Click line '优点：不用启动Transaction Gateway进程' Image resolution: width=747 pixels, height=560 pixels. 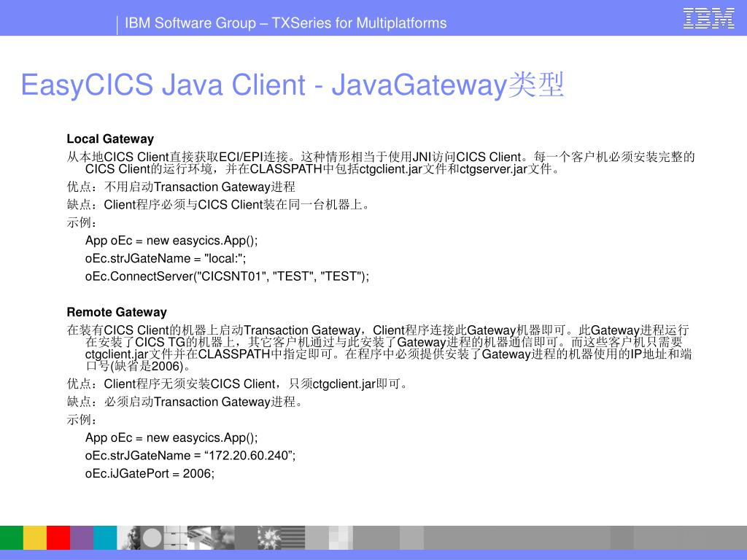click(x=181, y=187)
